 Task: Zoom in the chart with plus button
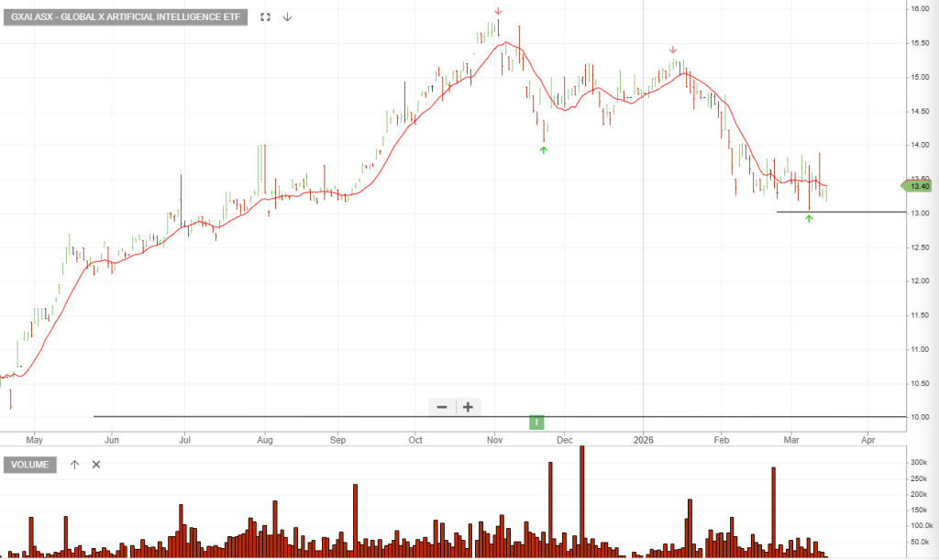[x=468, y=407]
